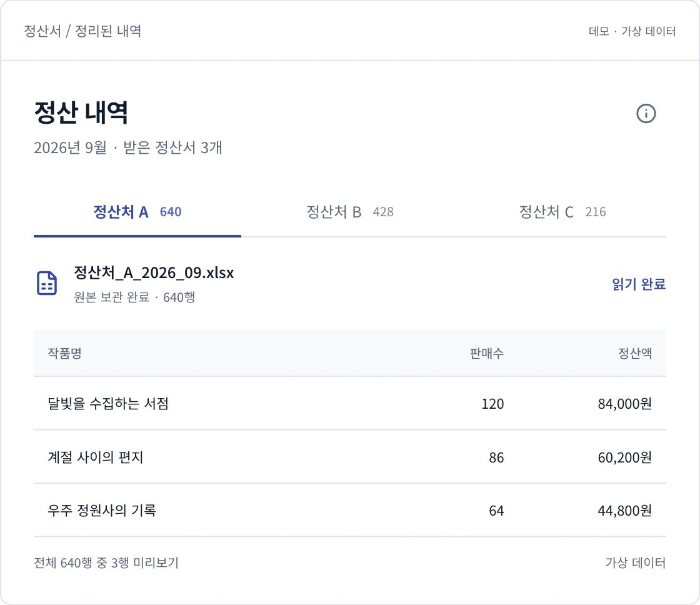Click the info circle icon
Image resolution: width=700 pixels, height=605 pixels.
tap(646, 113)
